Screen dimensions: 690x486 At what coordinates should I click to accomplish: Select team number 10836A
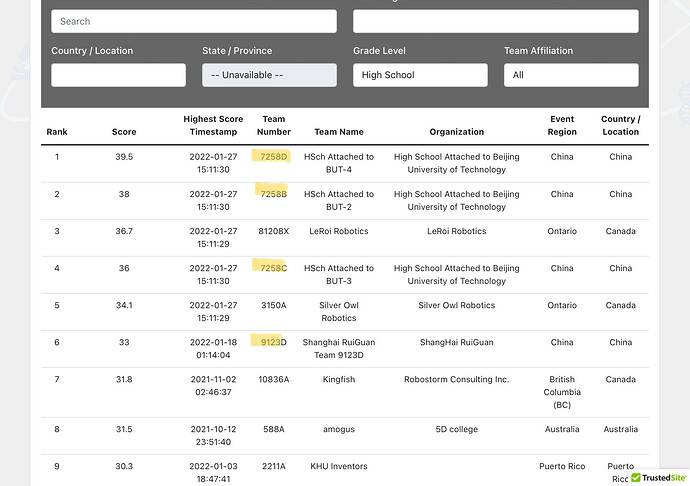[274, 379]
